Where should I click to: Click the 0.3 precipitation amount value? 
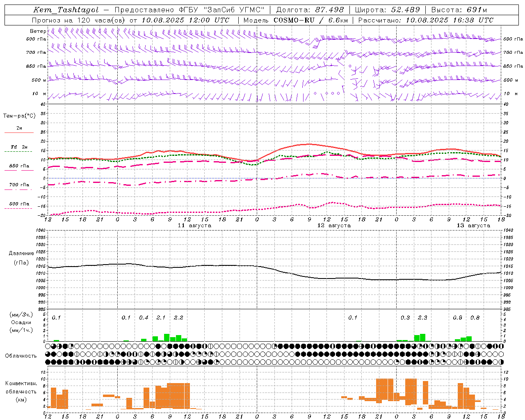coord(405,318)
